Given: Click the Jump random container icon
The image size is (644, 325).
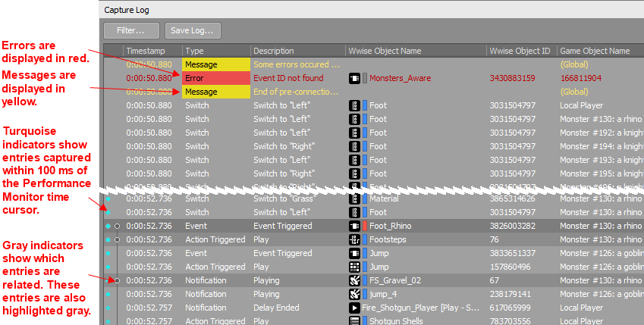Looking at the screenshot, I should pos(354,267).
